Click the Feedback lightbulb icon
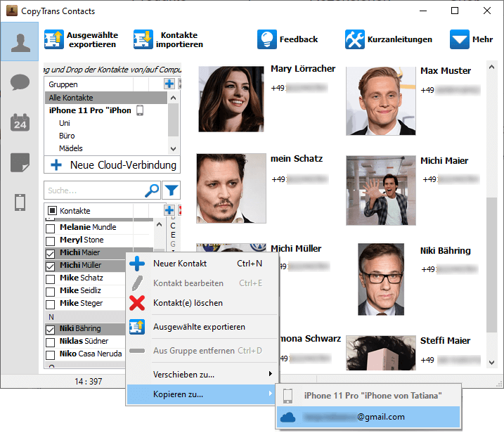Screen dimensions: 504x433 pyautogui.click(x=267, y=39)
